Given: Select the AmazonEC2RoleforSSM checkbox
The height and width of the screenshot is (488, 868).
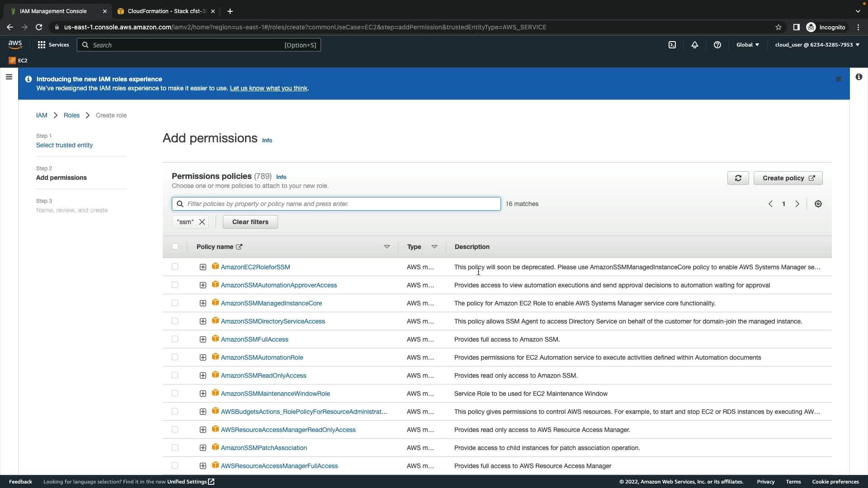Looking at the screenshot, I should pyautogui.click(x=175, y=267).
